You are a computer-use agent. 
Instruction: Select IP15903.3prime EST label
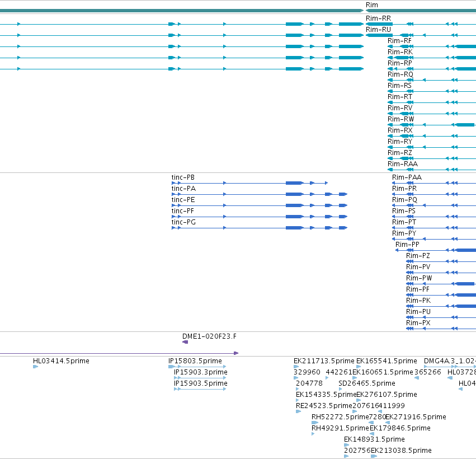tap(201, 372)
